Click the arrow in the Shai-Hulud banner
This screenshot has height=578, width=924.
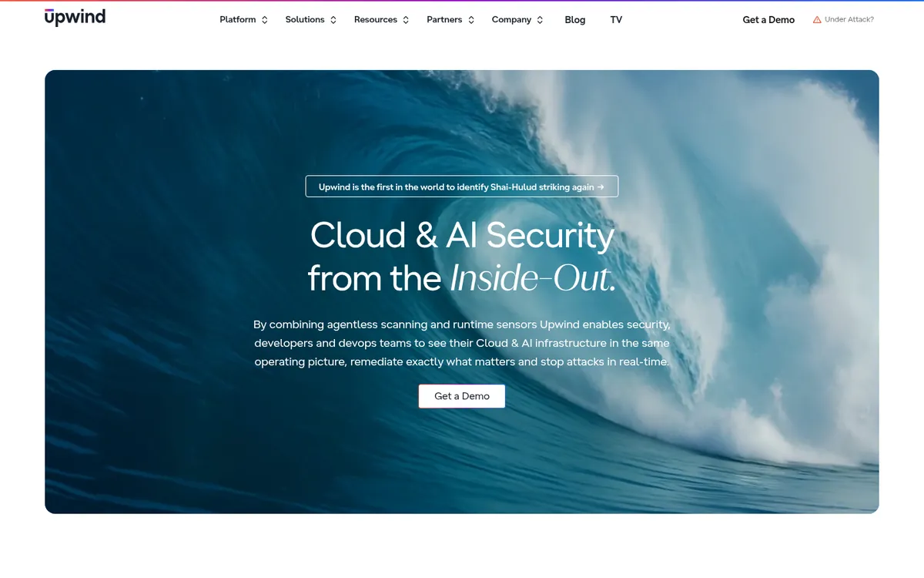[x=601, y=187]
